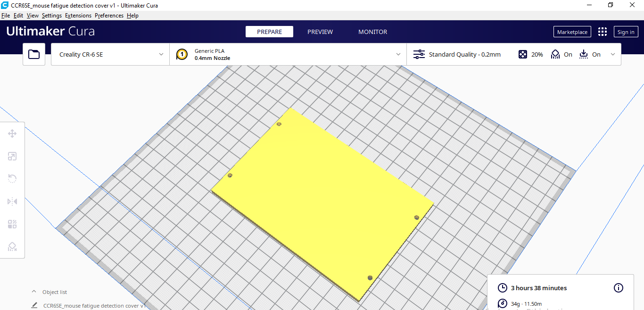Image resolution: width=644 pixels, height=310 pixels.
Task: Select CCR6SE_mouse fatigue detection cover in object list
Action: (94, 305)
